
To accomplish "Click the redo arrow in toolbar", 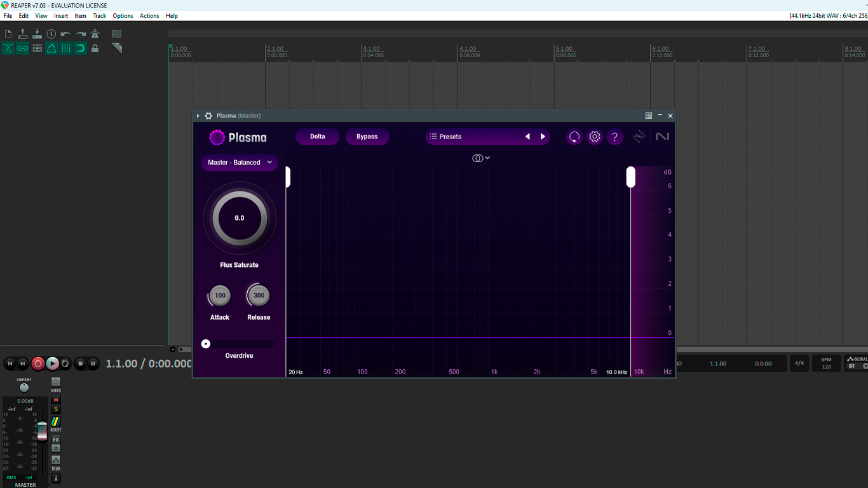I will [81, 34].
